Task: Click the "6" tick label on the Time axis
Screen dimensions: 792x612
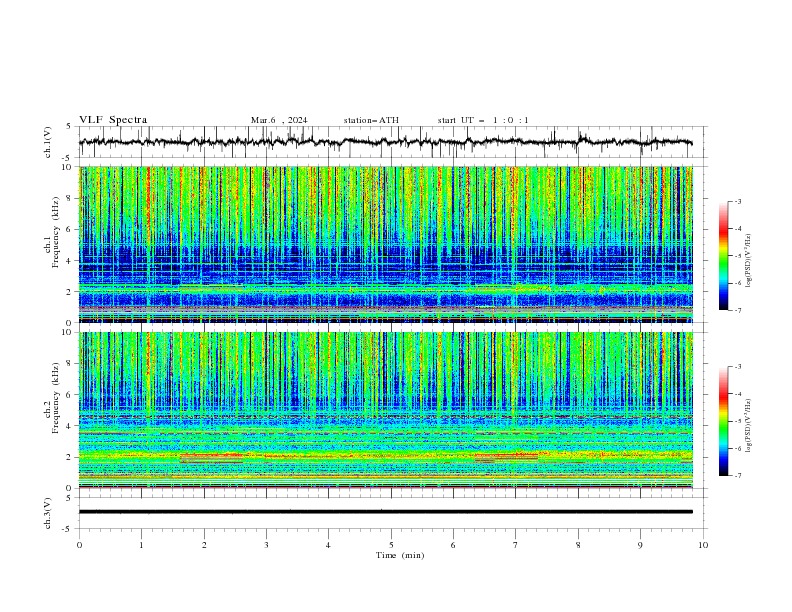Action: [x=453, y=545]
